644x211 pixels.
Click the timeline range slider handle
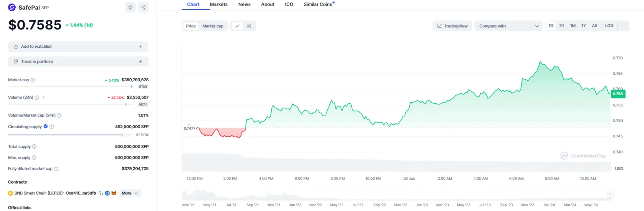(x=610, y=194)
